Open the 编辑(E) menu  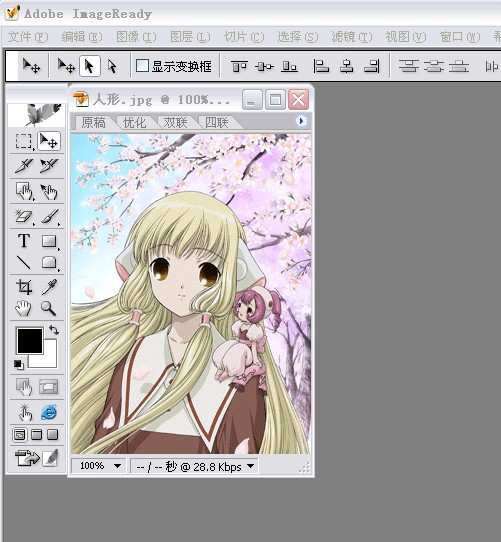click(x=82, y=37)
